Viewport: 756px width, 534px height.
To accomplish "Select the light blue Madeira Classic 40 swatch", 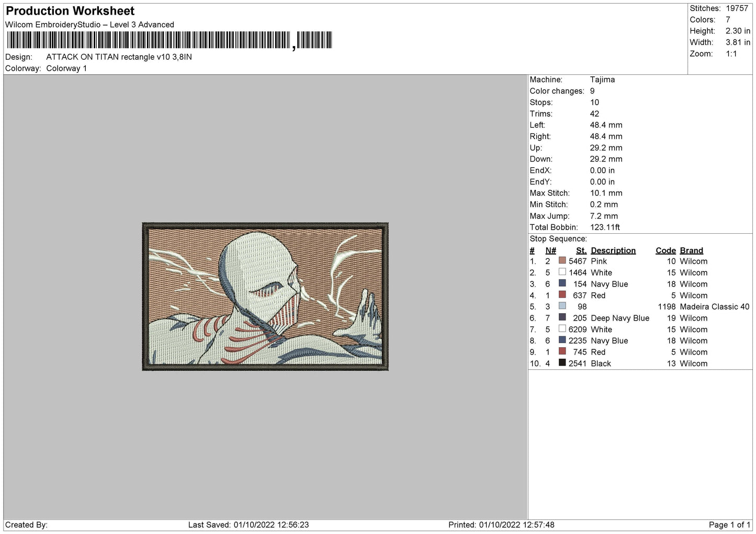I will [562, 306].
